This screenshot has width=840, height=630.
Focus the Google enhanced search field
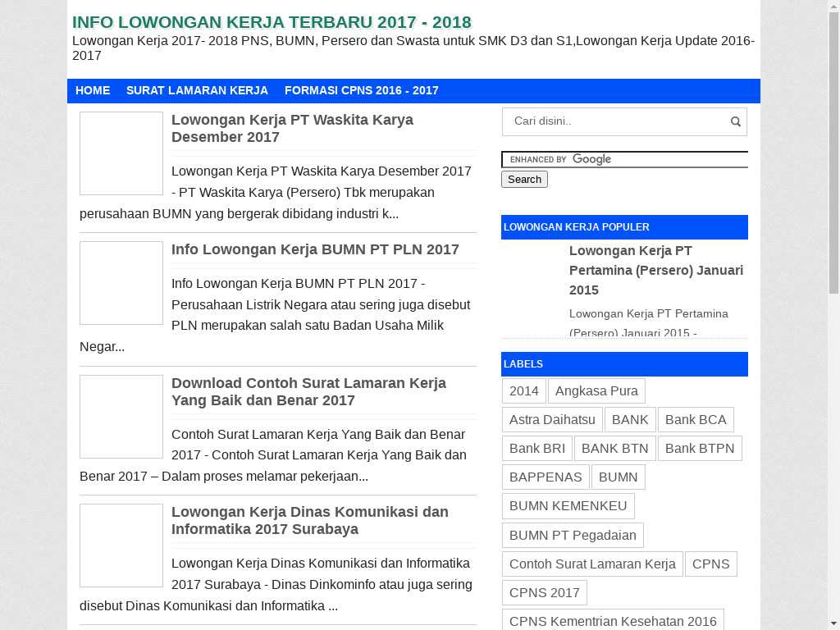[624, 160]
